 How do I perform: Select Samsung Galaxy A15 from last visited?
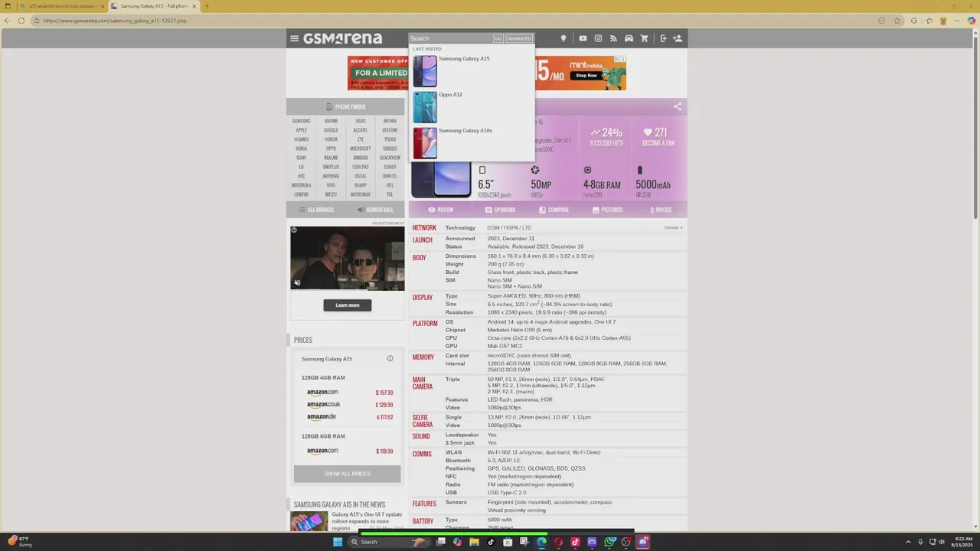pos(464,58)
